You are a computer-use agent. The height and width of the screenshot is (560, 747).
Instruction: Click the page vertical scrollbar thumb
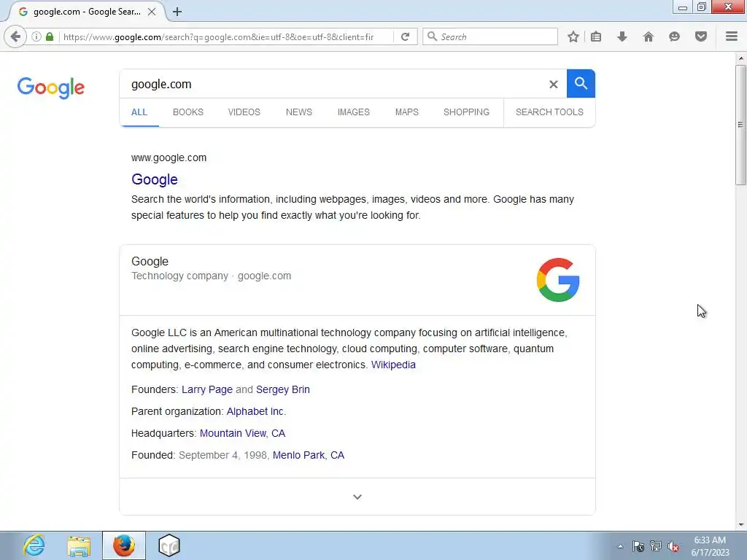point(740,125)
